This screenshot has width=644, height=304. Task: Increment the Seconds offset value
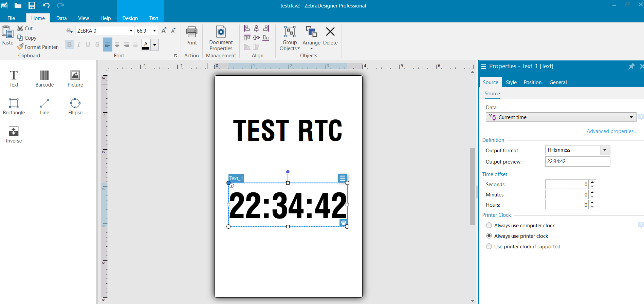click(x=592, y=182)
